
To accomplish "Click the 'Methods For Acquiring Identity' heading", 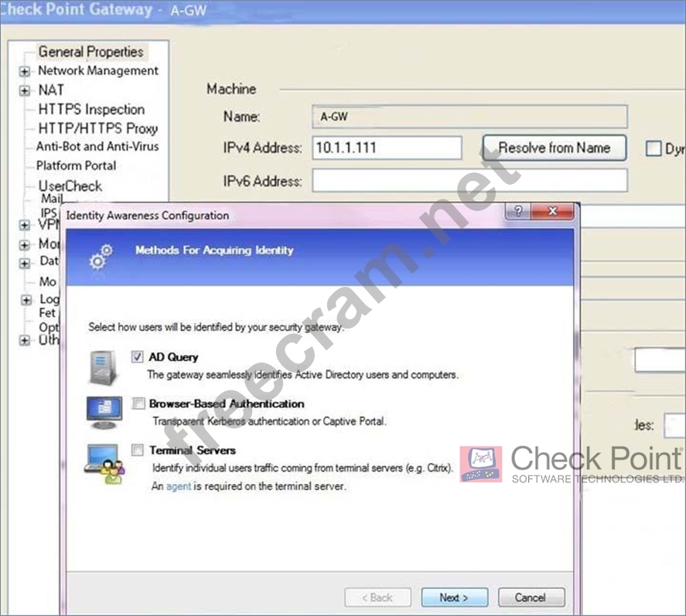I will 214,250.
